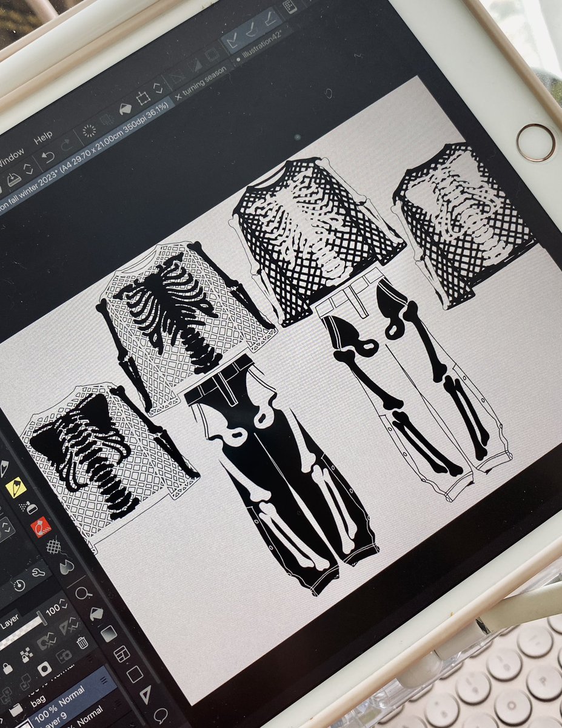Toggle Snap to Special Ruler icon
562x728 pixels.
(252, 30)
